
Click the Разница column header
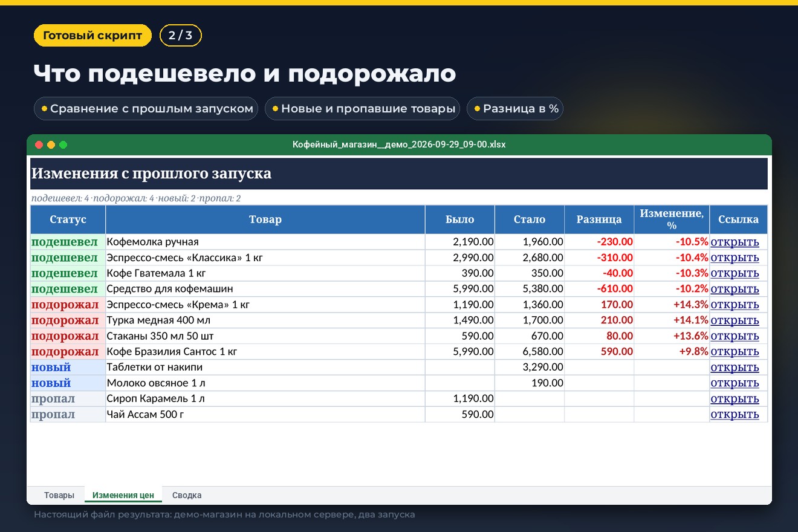click(x=599, y=219)
